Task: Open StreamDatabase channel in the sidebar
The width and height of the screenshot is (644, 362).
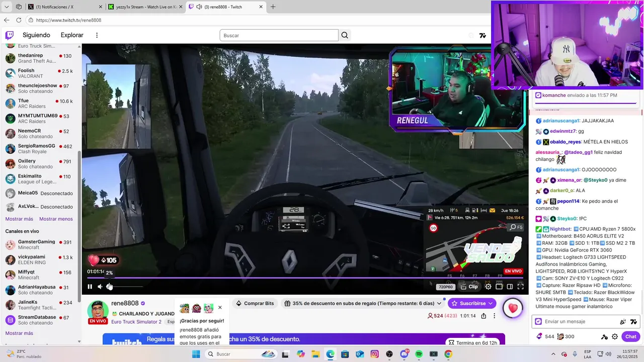Action: 40,320
